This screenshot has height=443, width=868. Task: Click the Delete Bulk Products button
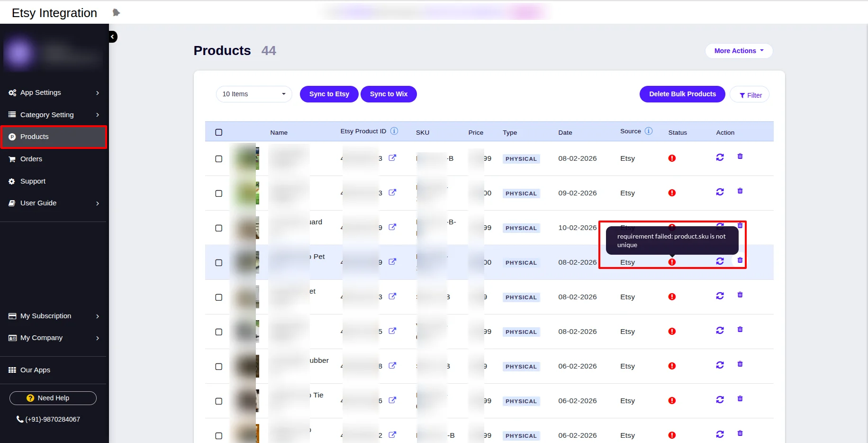pyautogui.click(x=682, y=94)
